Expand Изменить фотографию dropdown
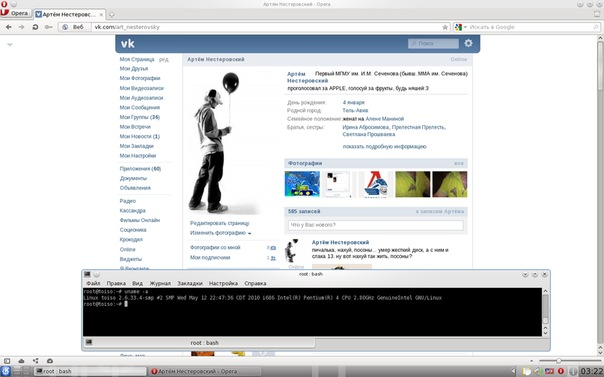This screenshot has height=377, width=604. pos(220,233)
